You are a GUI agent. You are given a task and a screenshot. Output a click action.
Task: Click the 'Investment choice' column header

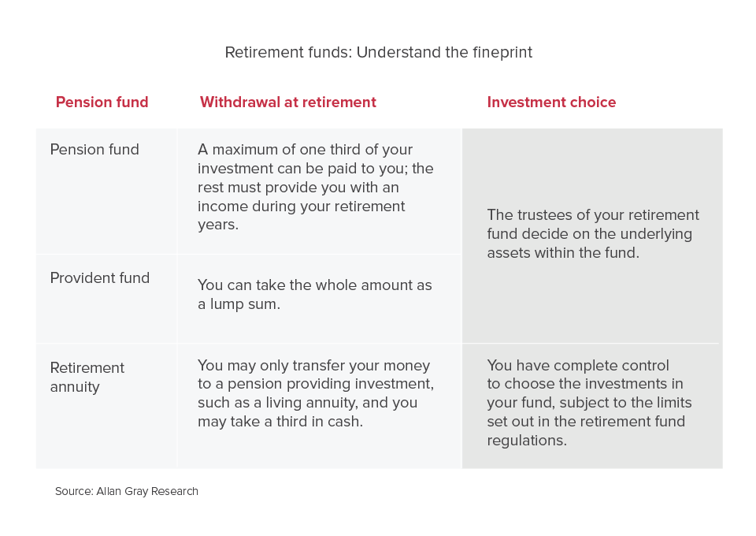[x=551, y=102]
